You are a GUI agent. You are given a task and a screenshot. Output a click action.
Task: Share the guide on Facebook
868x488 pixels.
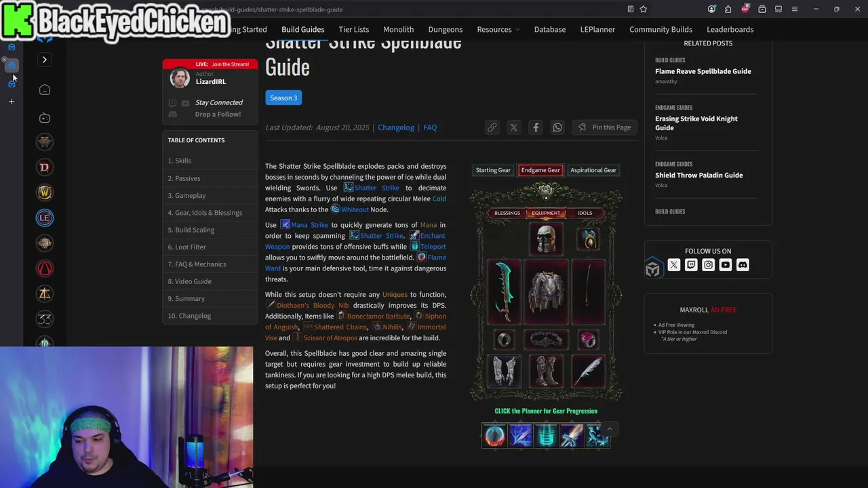tap(536, 127)
